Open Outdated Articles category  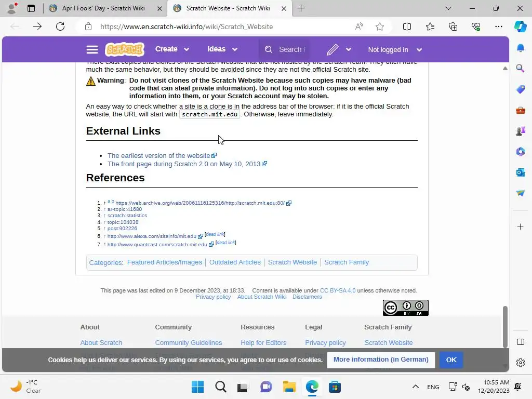pyautogui.click(x=235, y=262)
